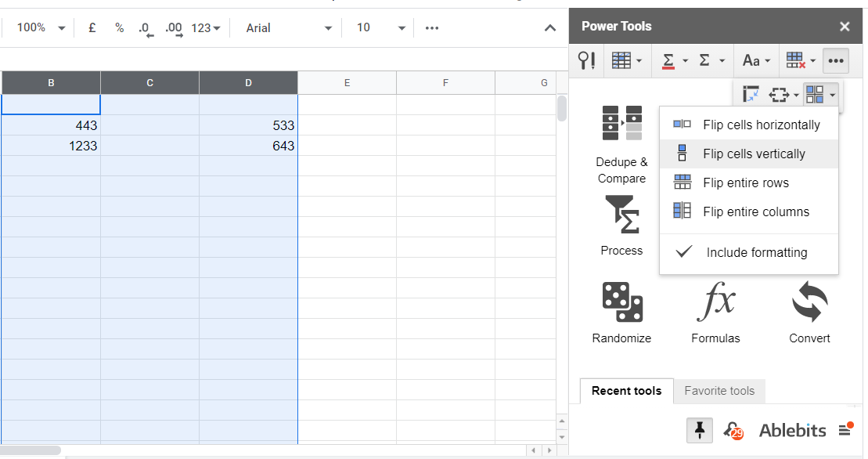The height and width of the screenshot is (459, 868).
Task: Click the AutoSum sigma icon with red underline
Action: click(x=668, y=60)
